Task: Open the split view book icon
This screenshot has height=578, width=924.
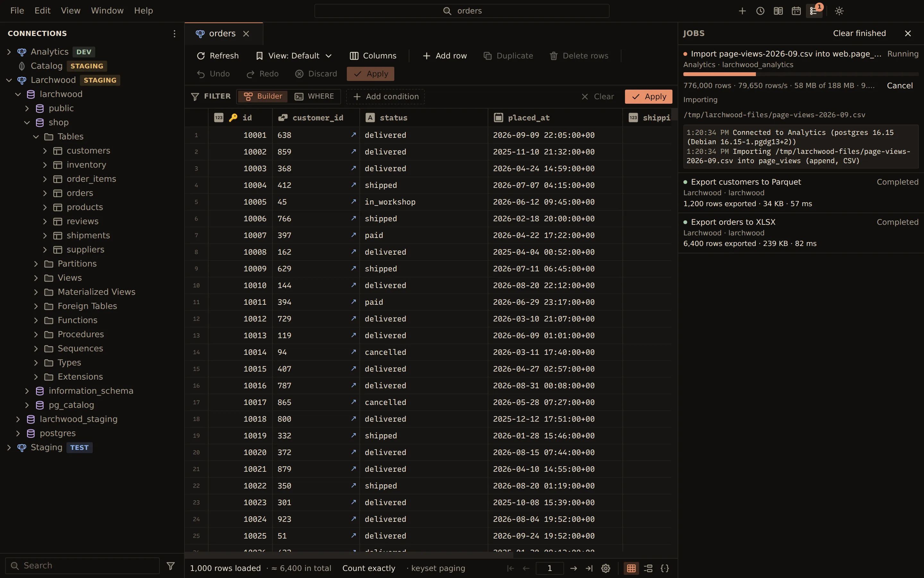Action: pos(778,11)
